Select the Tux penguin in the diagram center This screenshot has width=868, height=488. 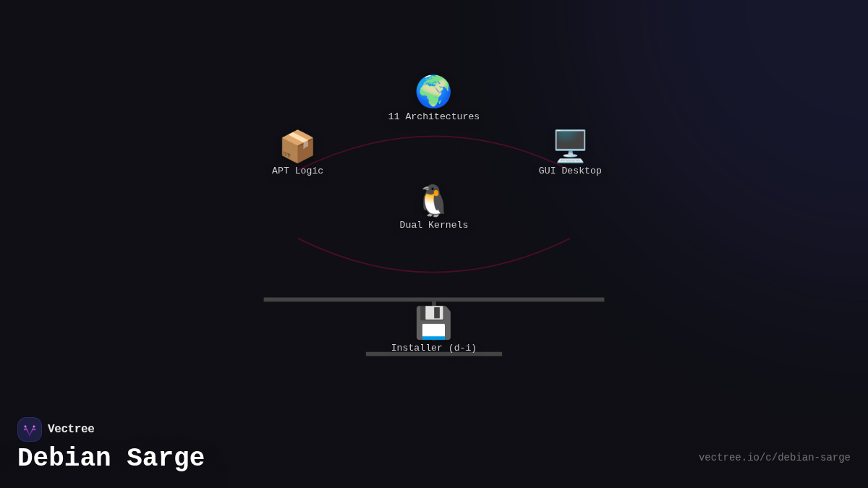[x=432, y=200]
